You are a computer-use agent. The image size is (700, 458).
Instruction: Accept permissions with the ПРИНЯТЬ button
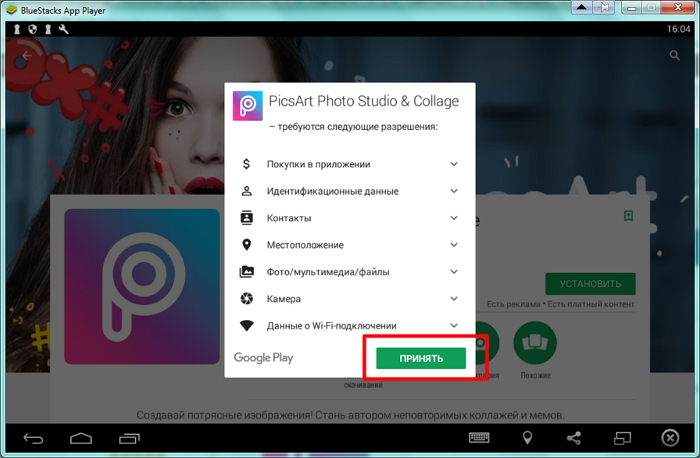(421, 358)
